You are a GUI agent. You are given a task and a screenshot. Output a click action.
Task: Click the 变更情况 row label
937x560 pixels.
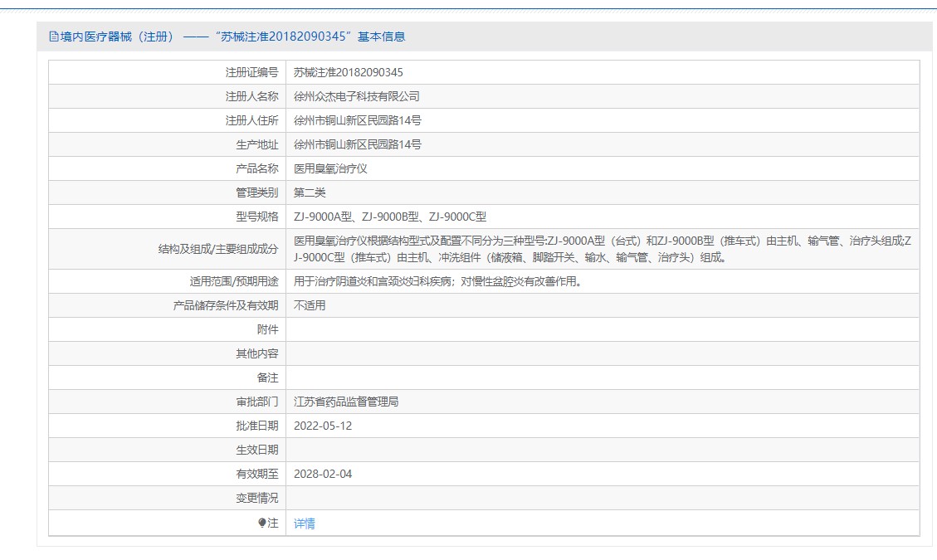(256, 498)
